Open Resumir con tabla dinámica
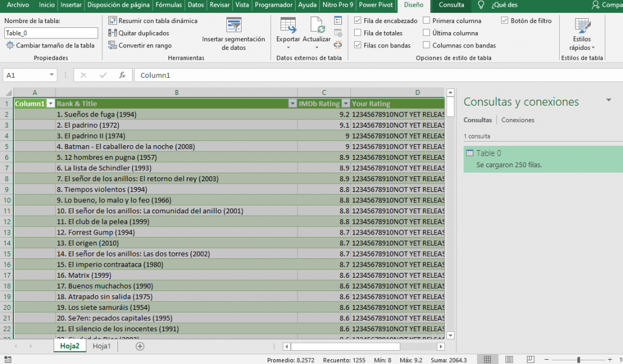623x364 pixels. tap(153, 20)
